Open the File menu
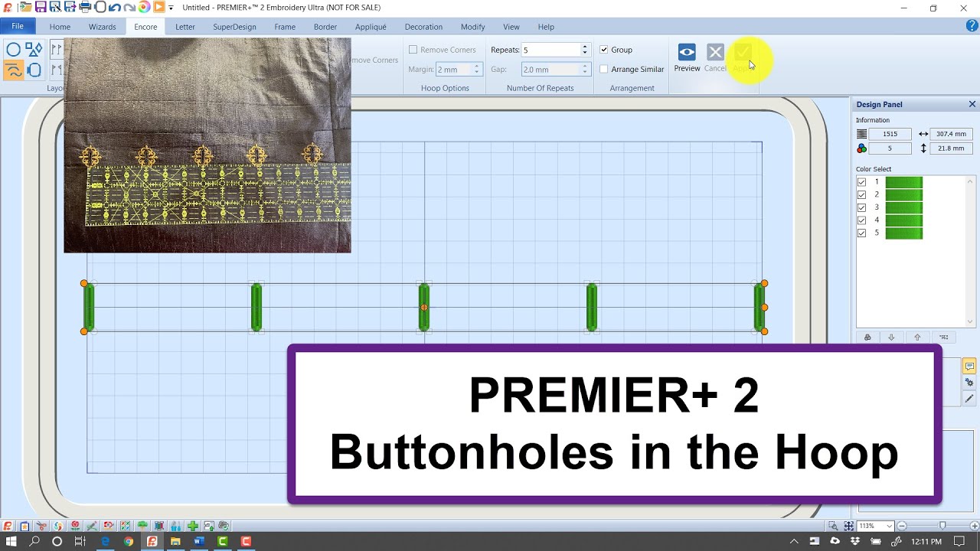Image resolution: width=980 pixels, height=551 pixels. click(x=18, y=26)
